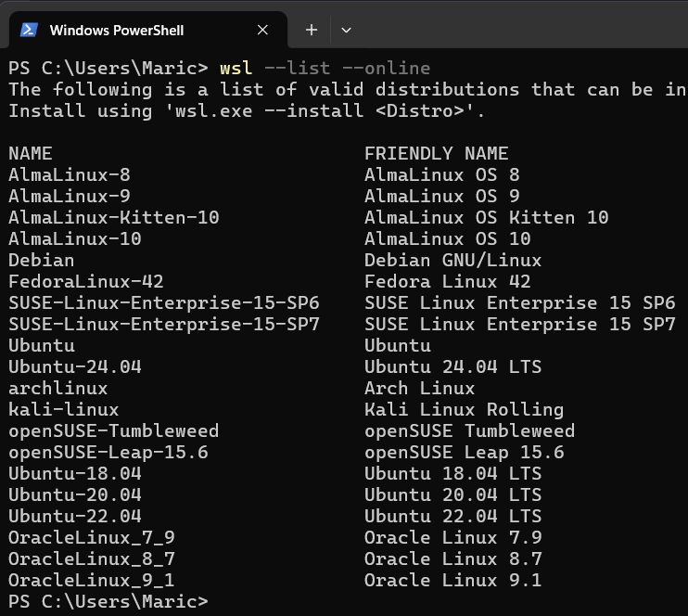Close the Windows PowerShell tab

[x=262, y=30]
